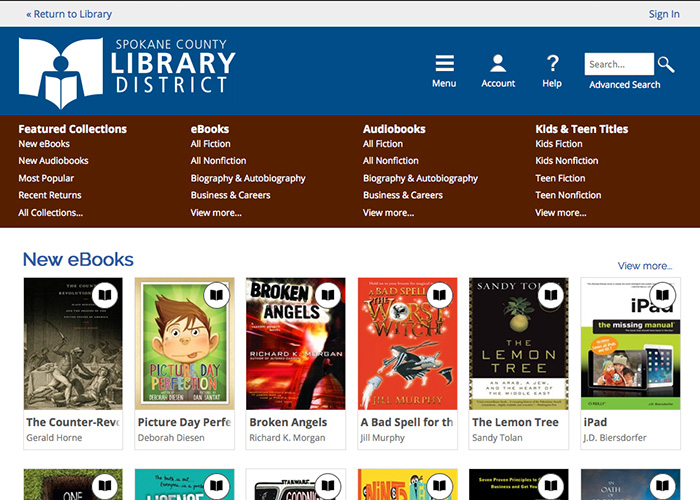Open Featured Collections heading
This screenshot has height=500, width=700.
tap(72, 129)
